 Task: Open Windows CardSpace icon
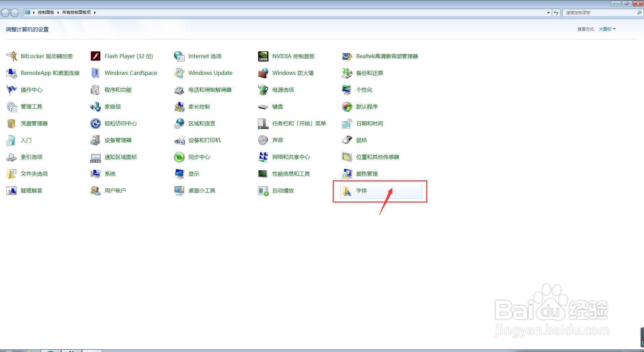pos(96,73)
